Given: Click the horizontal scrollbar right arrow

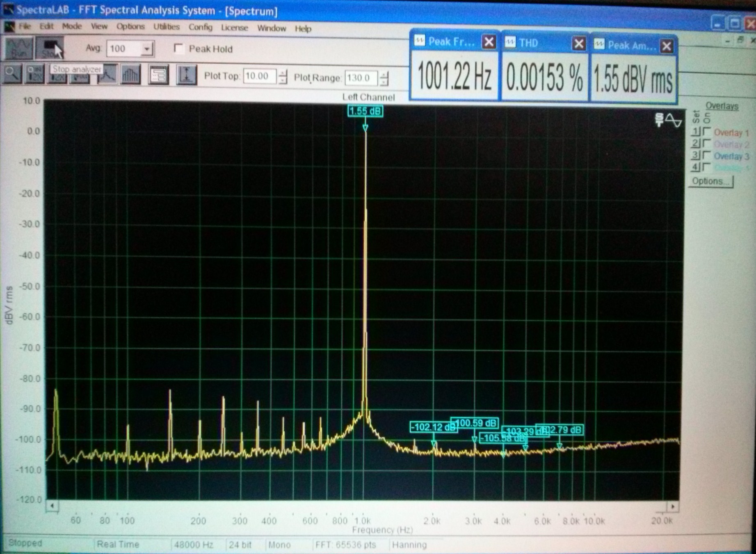Looking at the screenshot, I should tap(673, 507).
